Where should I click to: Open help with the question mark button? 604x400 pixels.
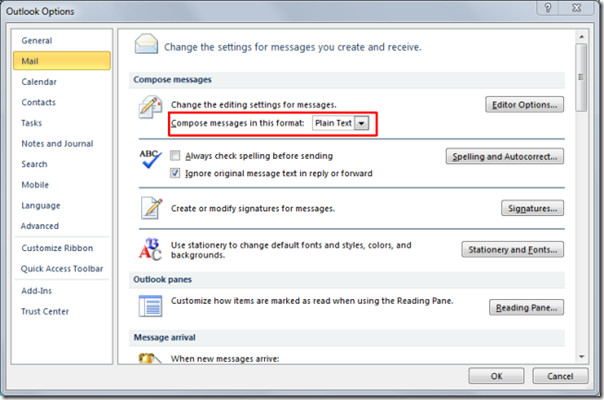(x=548, y=7)
